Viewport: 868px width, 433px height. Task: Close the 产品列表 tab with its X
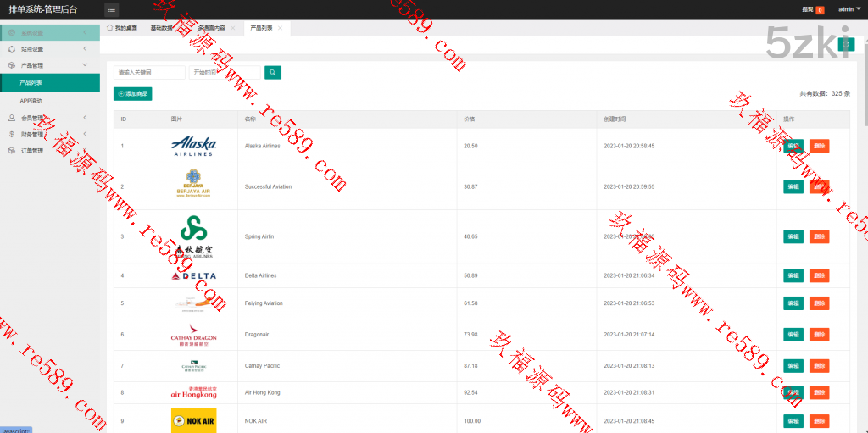tap(280, 28)
